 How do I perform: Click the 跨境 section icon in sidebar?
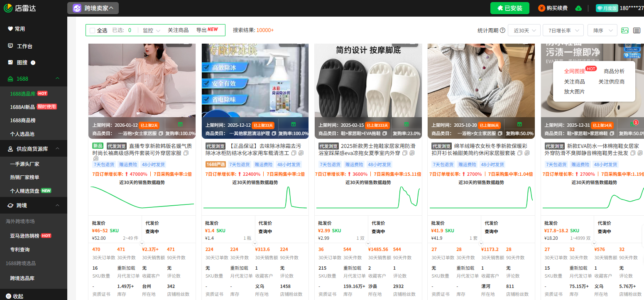click(x=10, y=205)
